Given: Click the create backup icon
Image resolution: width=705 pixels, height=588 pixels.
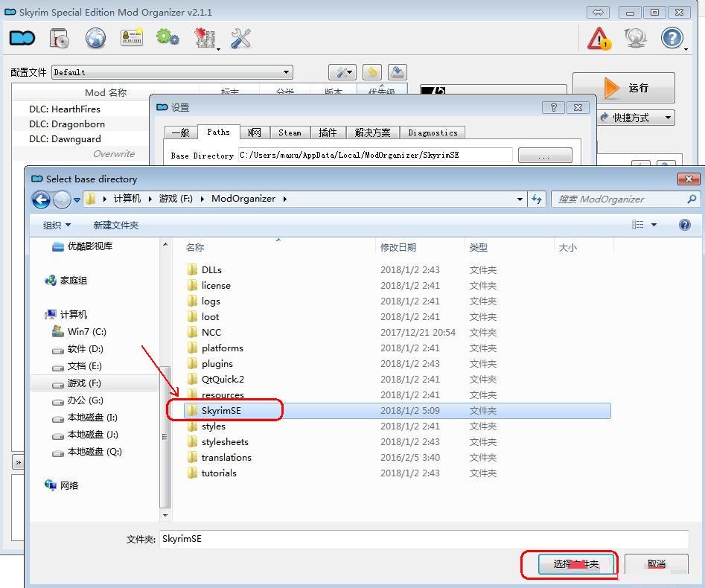Looking at the screenshot, I should point(398,72).
